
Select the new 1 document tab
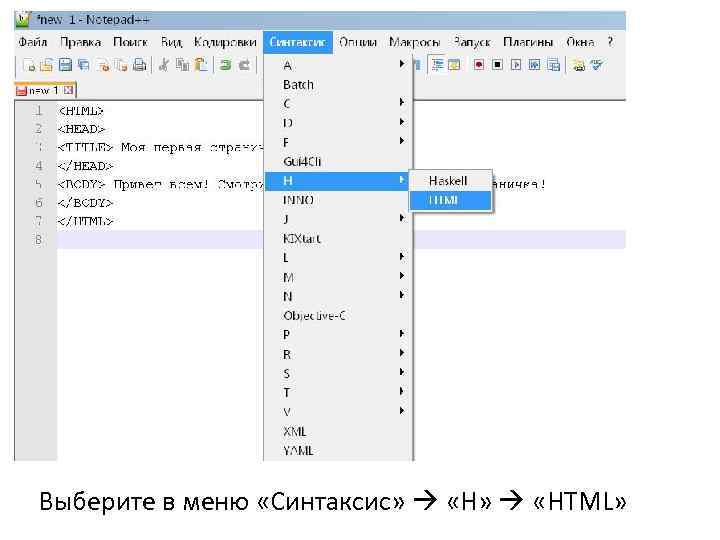[45, 90]
